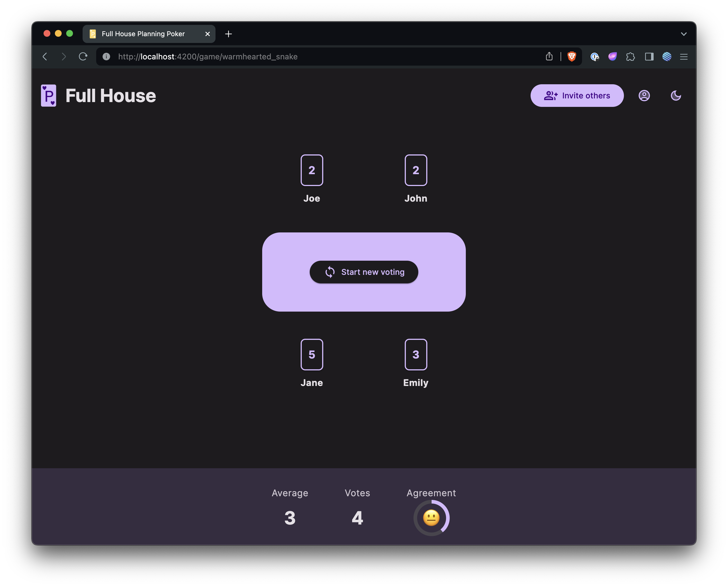Go back with browser back arrow
Image resolution: width=728 pixels, height=587 pixels.
pos(45,57)
